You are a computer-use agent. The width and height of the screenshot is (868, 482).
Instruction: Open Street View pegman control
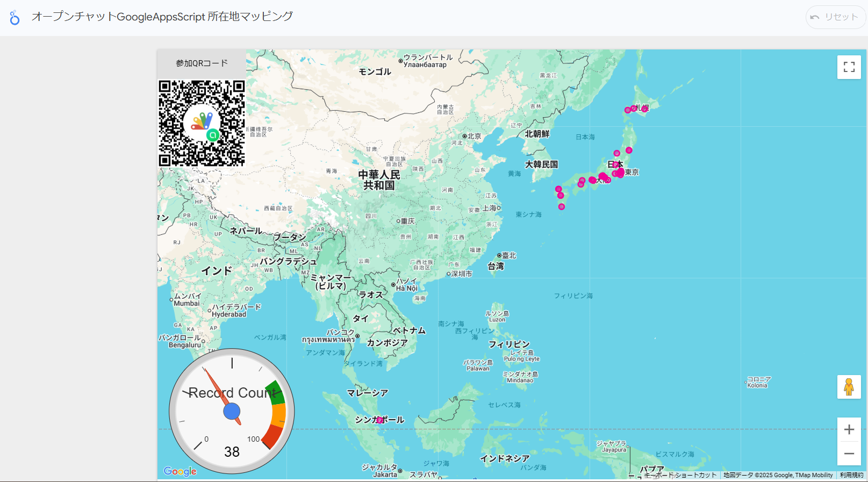pos(849,387)
